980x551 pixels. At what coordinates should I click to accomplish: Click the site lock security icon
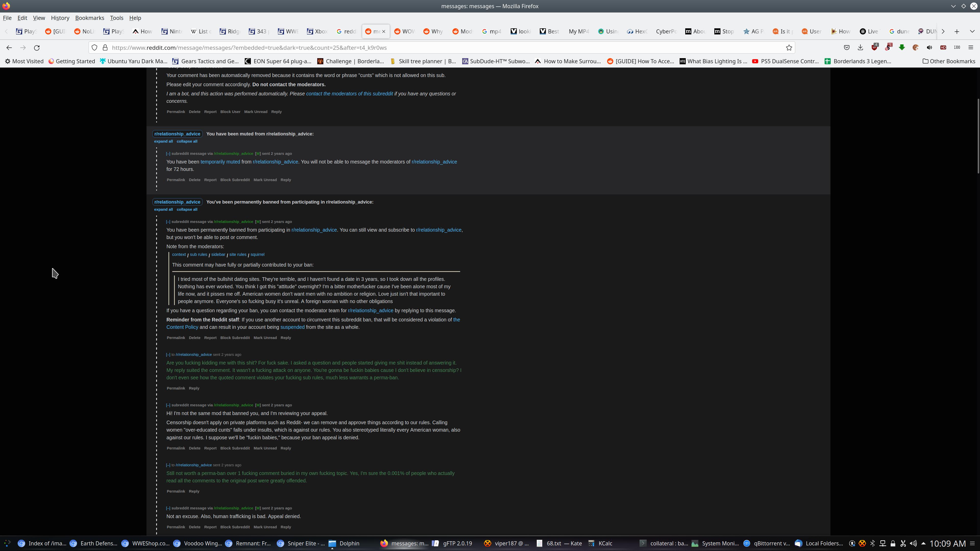click(x=105, y=47)
